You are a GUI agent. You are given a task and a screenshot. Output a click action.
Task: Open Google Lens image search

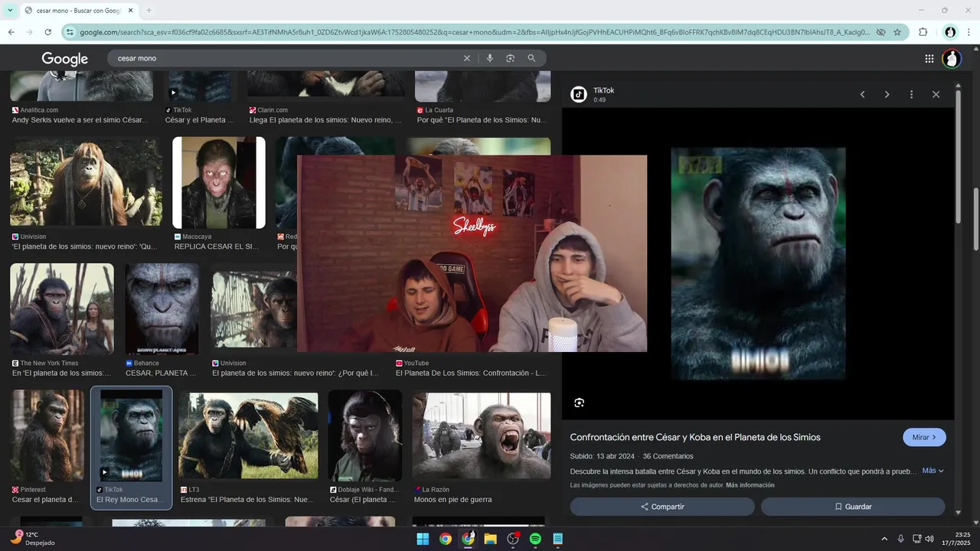click(510, 58)
